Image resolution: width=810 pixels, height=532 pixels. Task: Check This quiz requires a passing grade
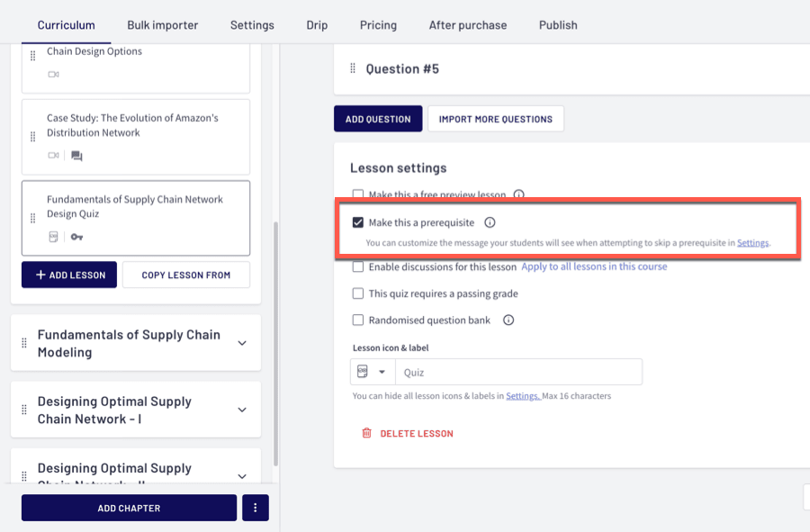(x=358, y=293)
